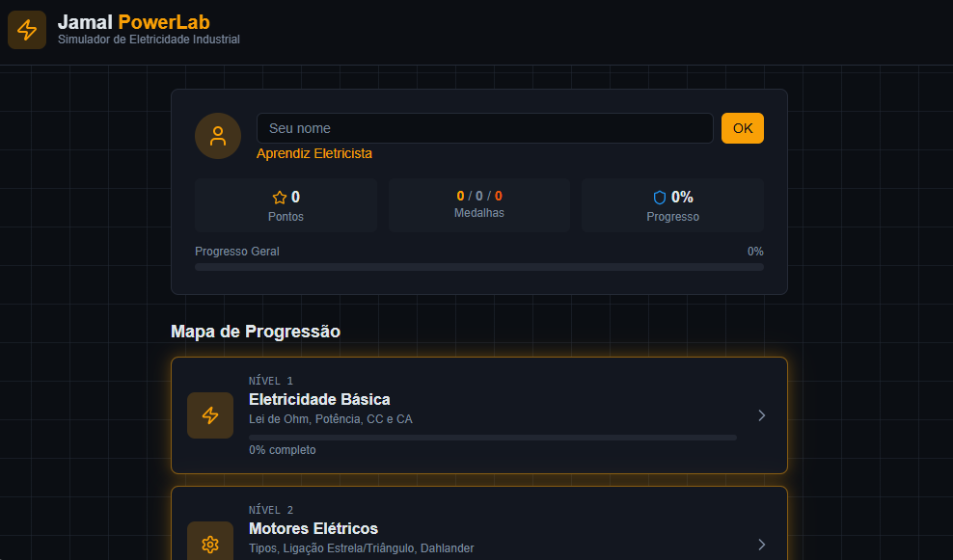Click the Aprendiz Eletricista rank label
953x560 pixels.
[x=314, y=153]
